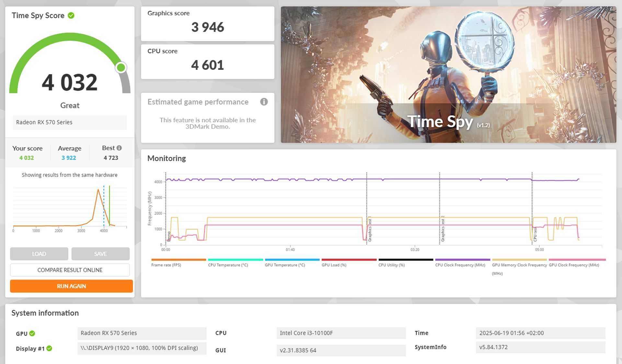Click the green checkmark beside Time Spy Score
Screen dimensions: 622x364
click(x=71, y=15)
